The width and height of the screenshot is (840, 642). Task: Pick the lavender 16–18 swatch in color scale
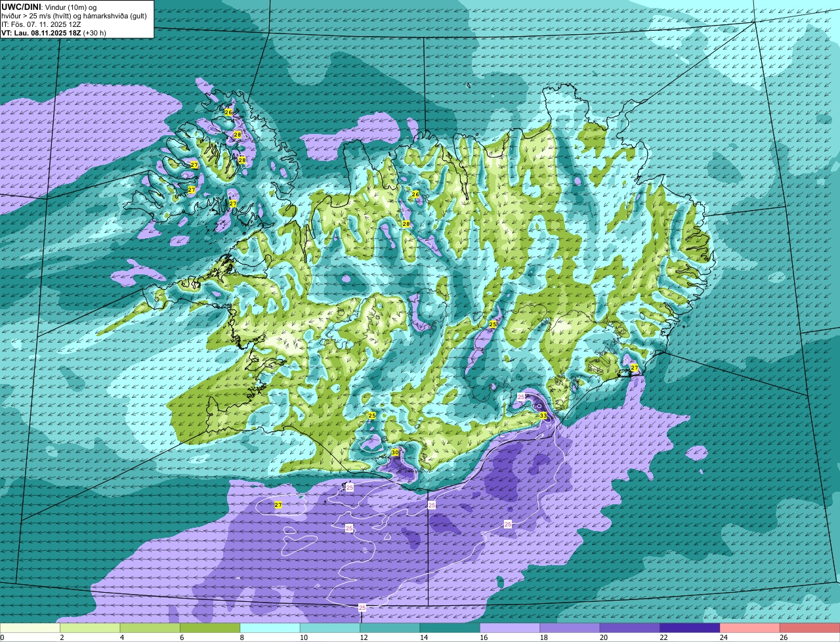point(510,628)
